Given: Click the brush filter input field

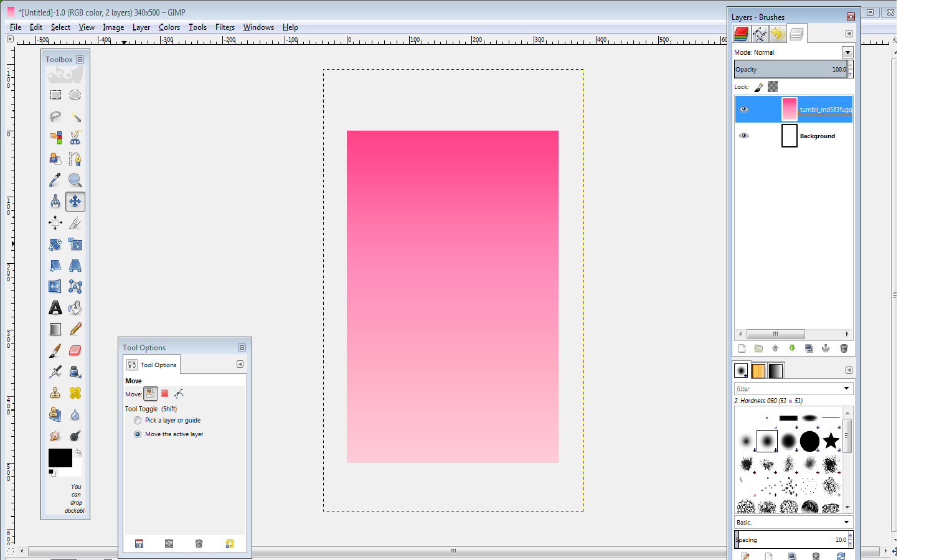Looking at the screenshot, I should [788, 388].
